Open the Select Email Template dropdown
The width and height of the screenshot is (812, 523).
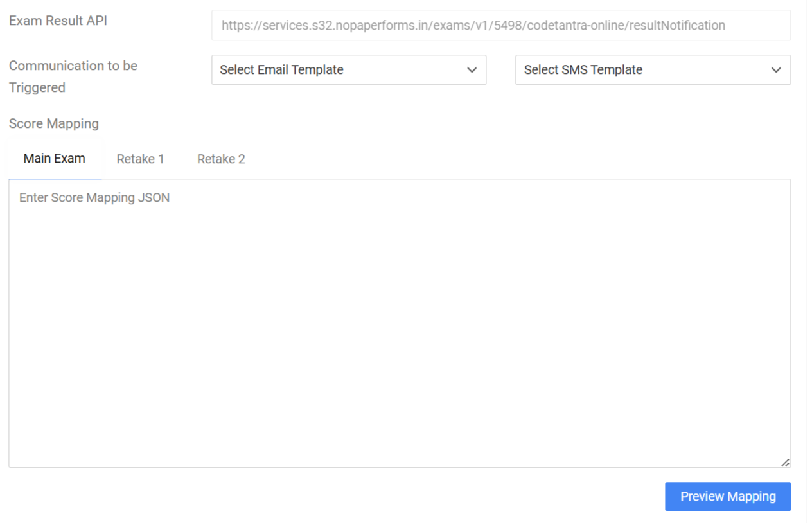[348, 70]
